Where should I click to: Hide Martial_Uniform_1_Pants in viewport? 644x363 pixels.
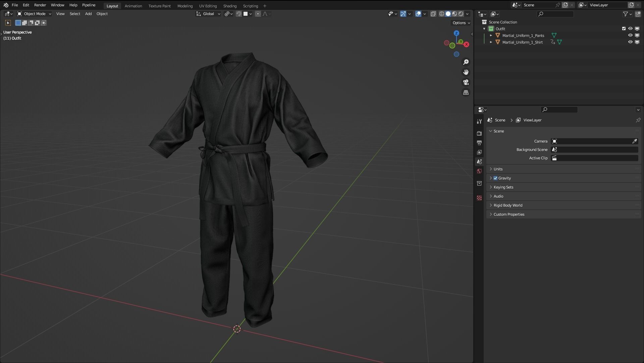[630, 35]
